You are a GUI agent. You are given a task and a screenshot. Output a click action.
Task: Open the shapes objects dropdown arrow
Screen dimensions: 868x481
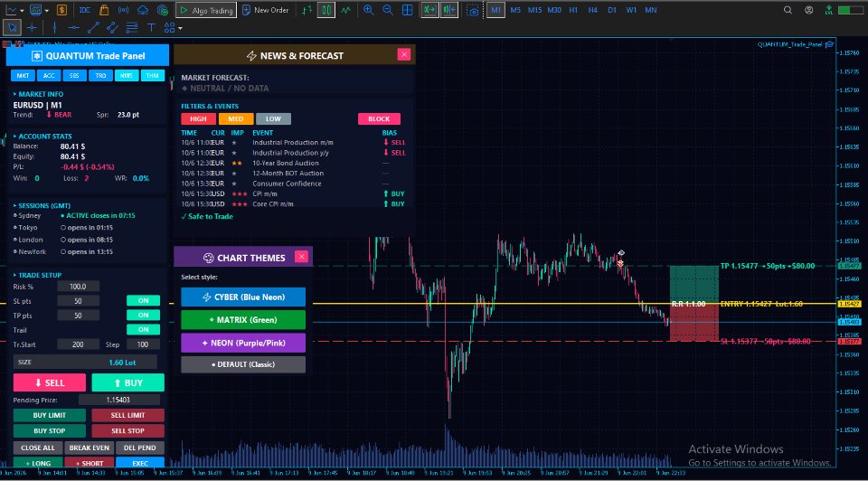[180, 28]
